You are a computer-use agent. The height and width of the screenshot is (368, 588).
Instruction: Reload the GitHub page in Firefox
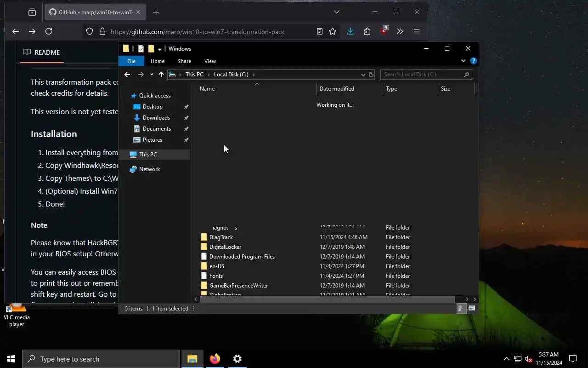click(49, 31)
